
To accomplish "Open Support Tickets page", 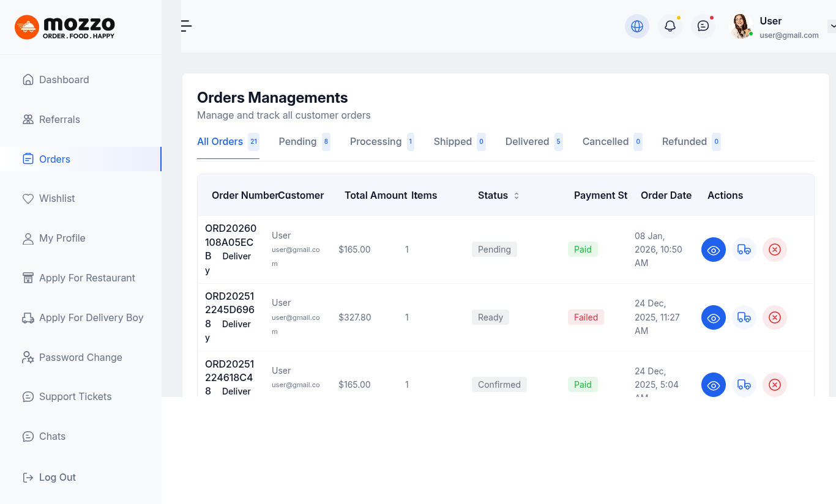I will [75, 396].
